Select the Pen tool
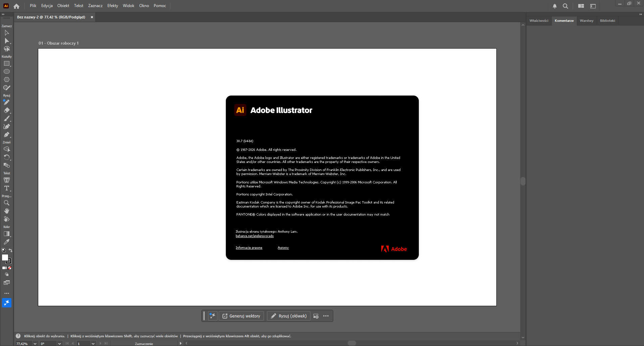644x346 pixels. point(7,134)
